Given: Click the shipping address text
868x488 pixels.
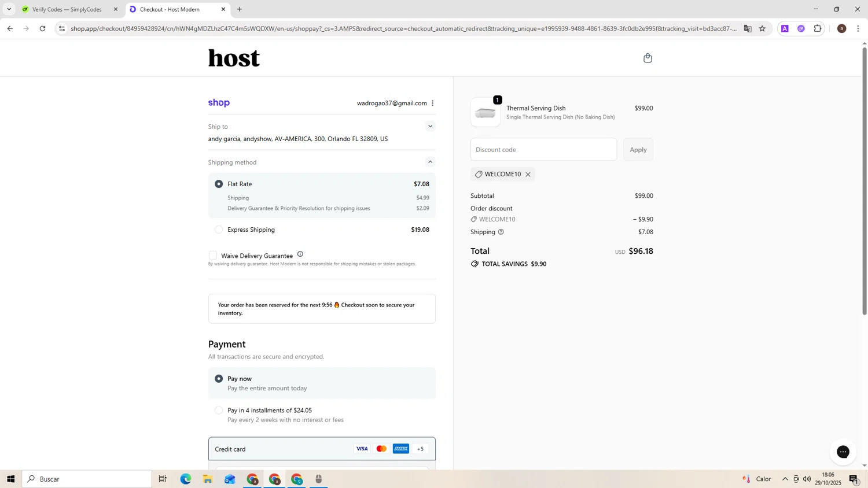Looking at the screenshot, I should [x=298, y=139].
